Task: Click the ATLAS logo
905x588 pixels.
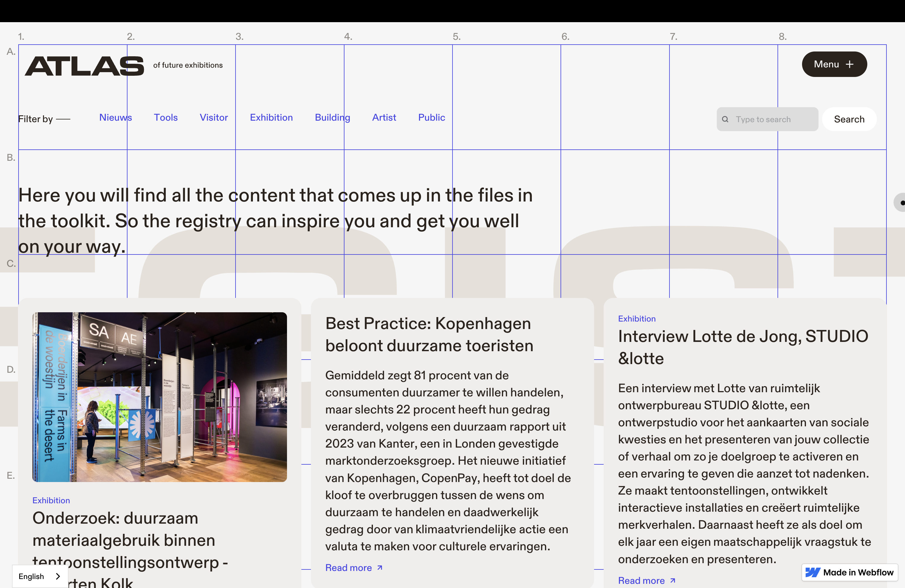Action: 84,66
